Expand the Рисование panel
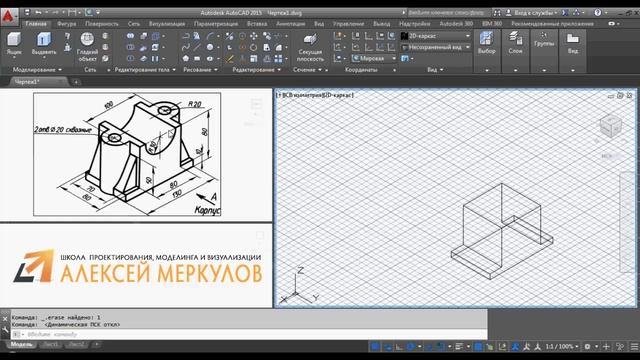Viewport: 640px width, 360px height. (200, 70)
